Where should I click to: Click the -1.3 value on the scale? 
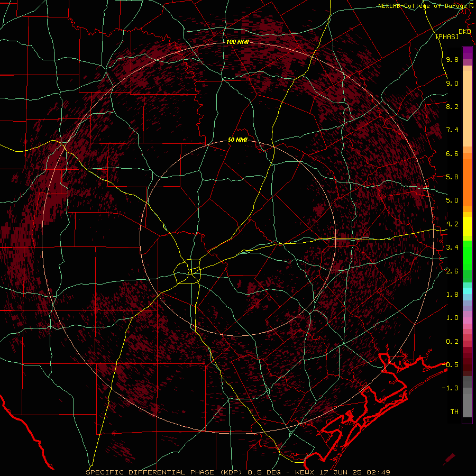(450, 388)
